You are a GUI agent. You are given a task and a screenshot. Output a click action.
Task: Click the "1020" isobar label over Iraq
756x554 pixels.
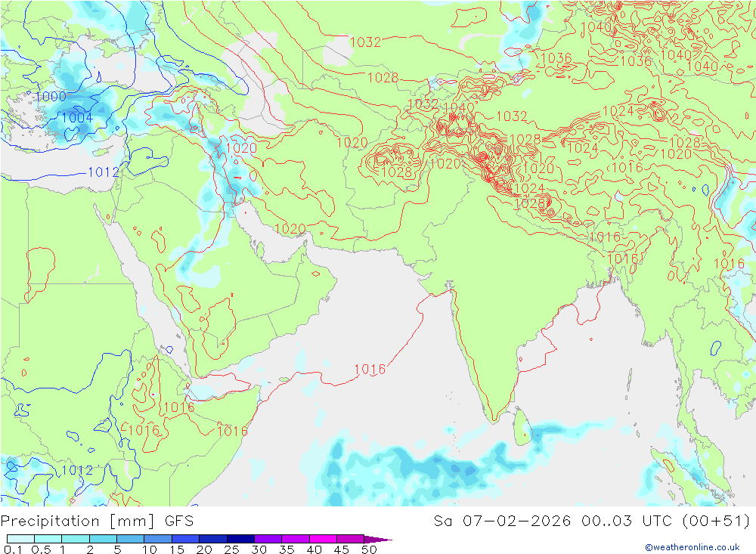click(x=241, y=148)
